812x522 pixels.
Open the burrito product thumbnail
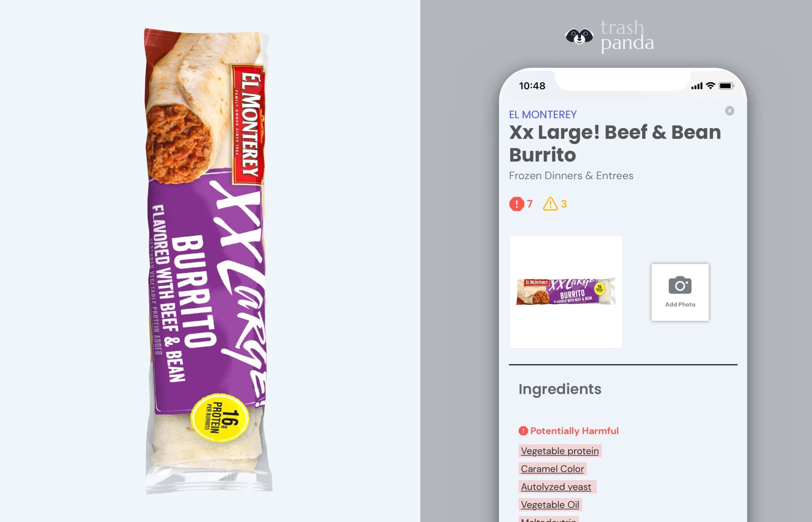pyautogui.click(x=566, y=292)
